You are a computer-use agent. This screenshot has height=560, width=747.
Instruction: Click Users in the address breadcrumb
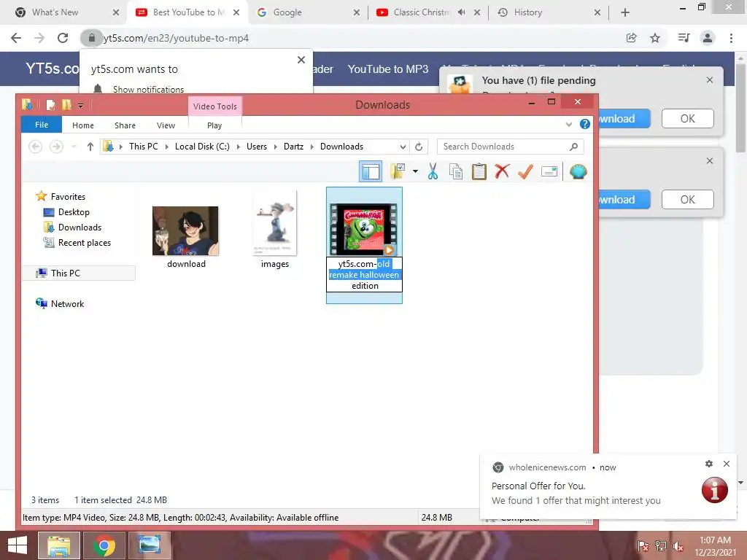pyautogui.click(x=256, y=147)
